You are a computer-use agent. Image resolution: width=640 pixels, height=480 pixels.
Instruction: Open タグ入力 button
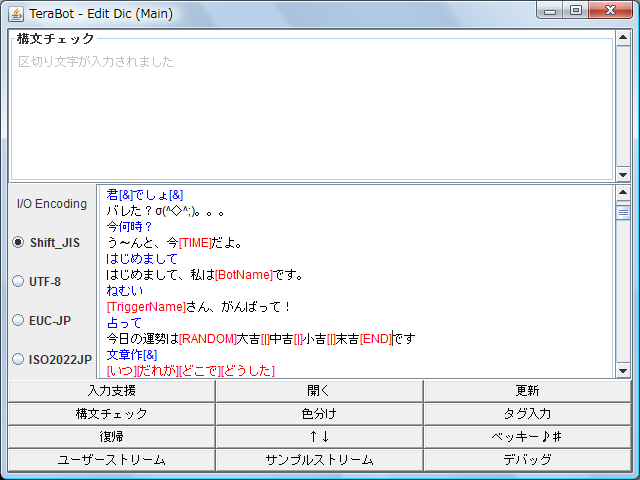(527, 414)
